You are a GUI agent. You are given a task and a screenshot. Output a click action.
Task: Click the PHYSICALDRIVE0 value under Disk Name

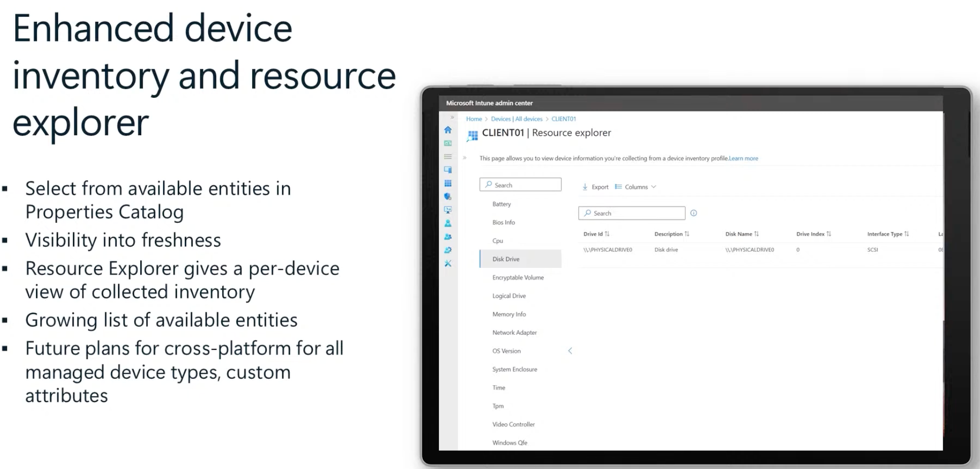pos(750,250)
